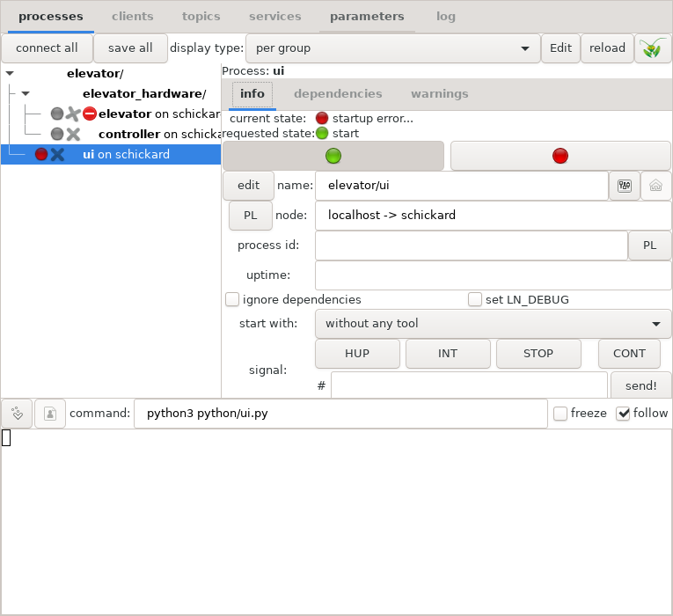Click the red no-entry icon of elevator
This screenshot has height=616, width=673.
(89, 114)
